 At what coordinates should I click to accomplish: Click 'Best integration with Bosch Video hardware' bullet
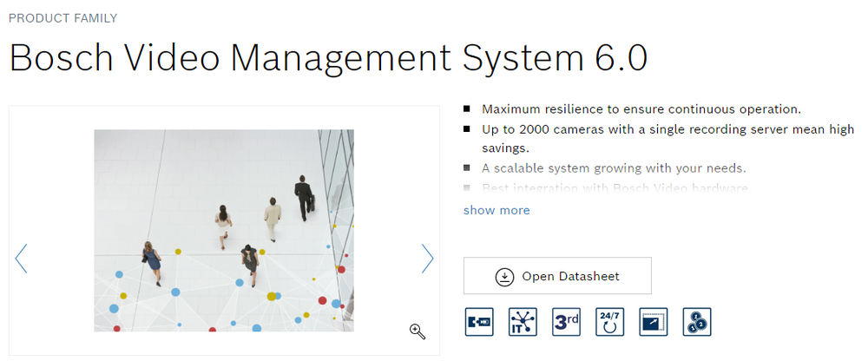615,188
